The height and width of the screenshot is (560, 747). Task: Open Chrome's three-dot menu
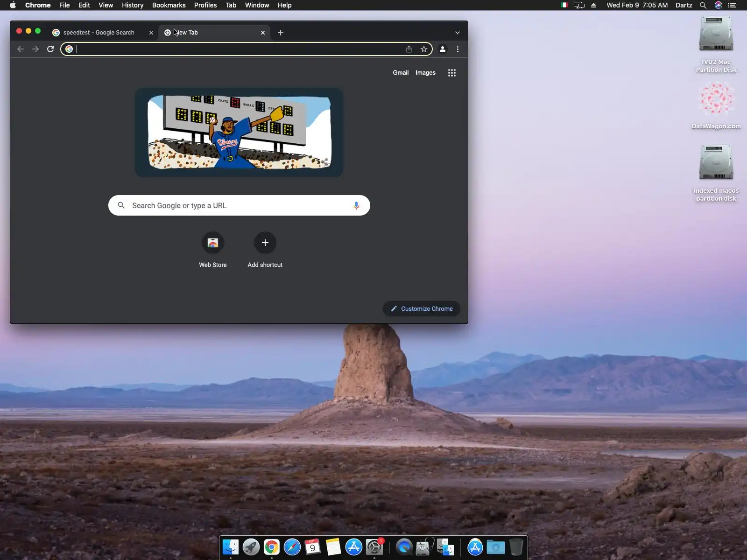coord(458,49)
